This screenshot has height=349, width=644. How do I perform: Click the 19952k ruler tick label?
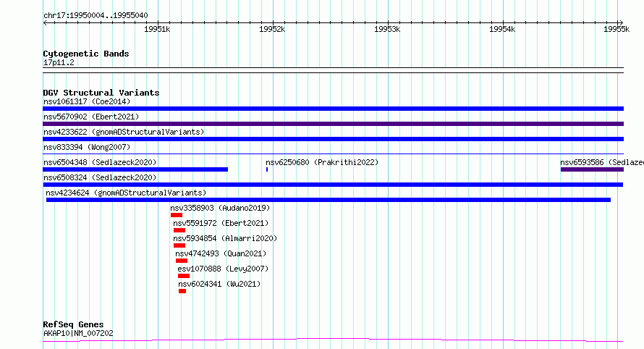[x=272, y=29]
